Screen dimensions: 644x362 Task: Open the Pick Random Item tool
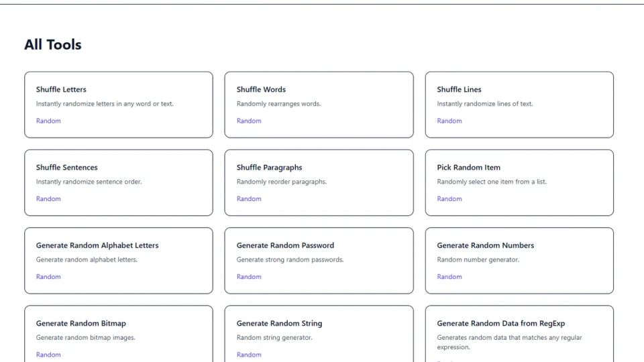(468, 168)
